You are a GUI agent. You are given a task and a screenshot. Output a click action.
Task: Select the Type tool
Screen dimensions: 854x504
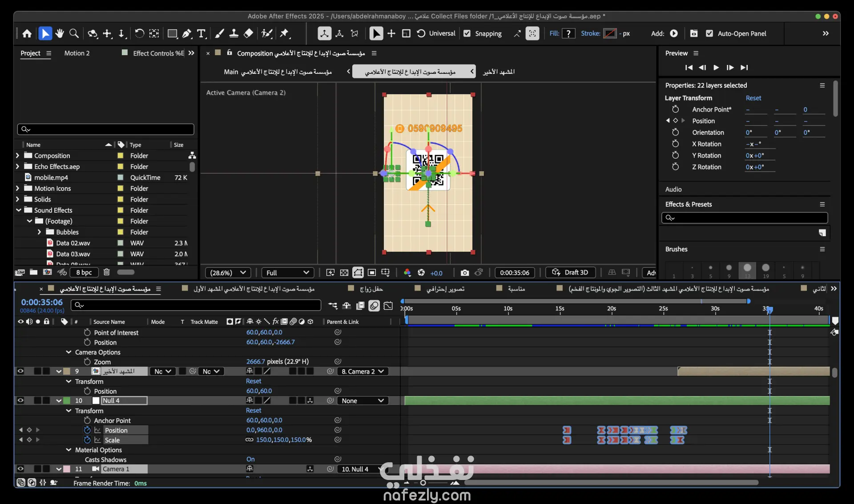click(201, 33)
